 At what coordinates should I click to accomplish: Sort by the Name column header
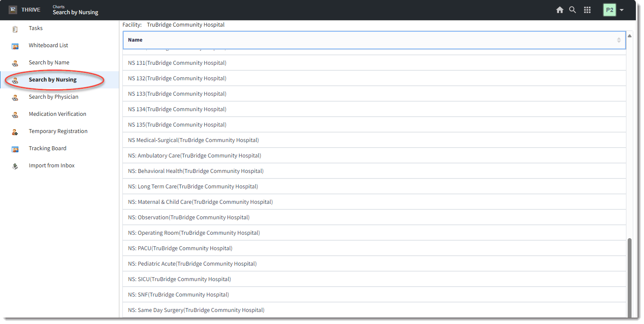[x=374, y=40]
